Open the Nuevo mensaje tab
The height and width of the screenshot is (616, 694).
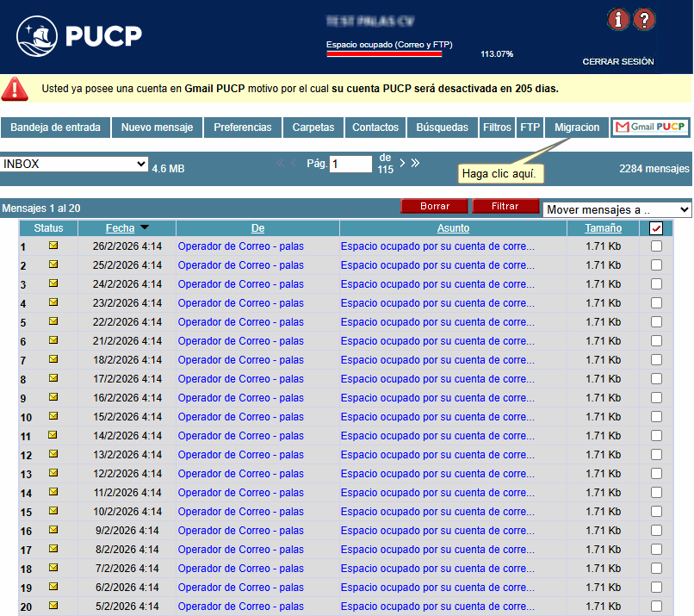[157, 128]
